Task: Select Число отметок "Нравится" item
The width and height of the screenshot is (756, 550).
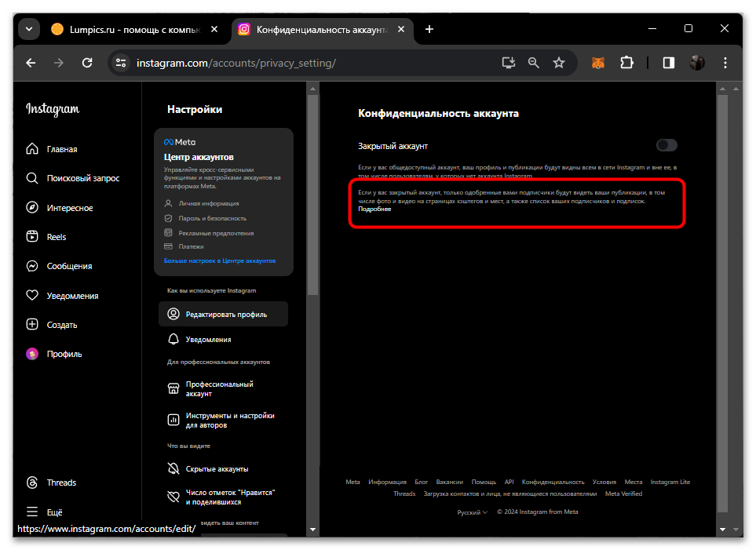Action: click(223, 497)
